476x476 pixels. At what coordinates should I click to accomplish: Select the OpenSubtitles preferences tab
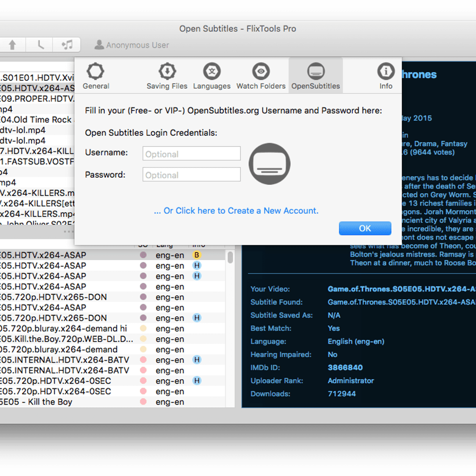316,76
